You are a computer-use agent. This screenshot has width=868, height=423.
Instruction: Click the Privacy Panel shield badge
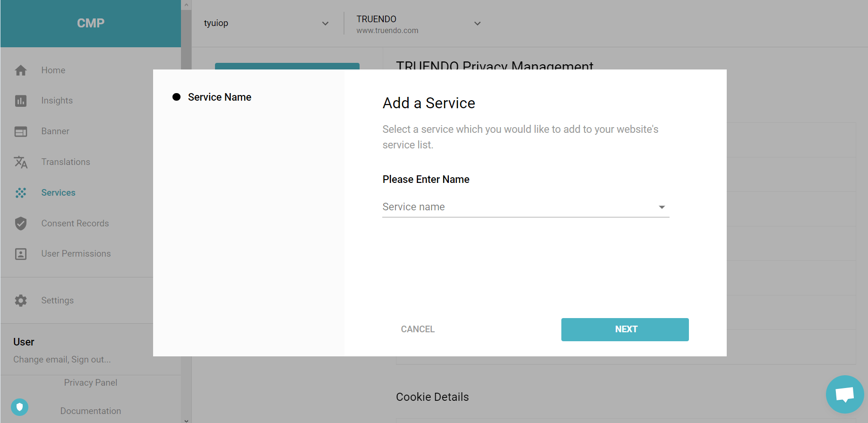click(x=20, y=407)
